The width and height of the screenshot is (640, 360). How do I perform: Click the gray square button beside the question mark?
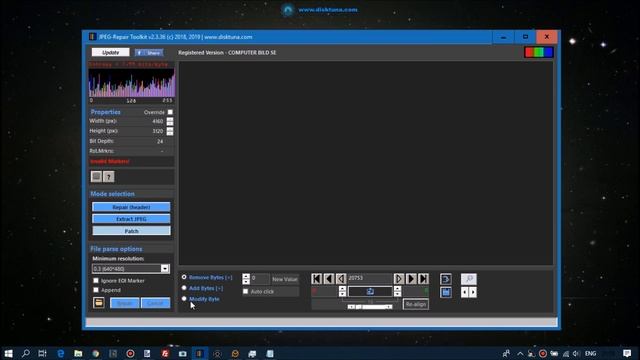(96, 177)
